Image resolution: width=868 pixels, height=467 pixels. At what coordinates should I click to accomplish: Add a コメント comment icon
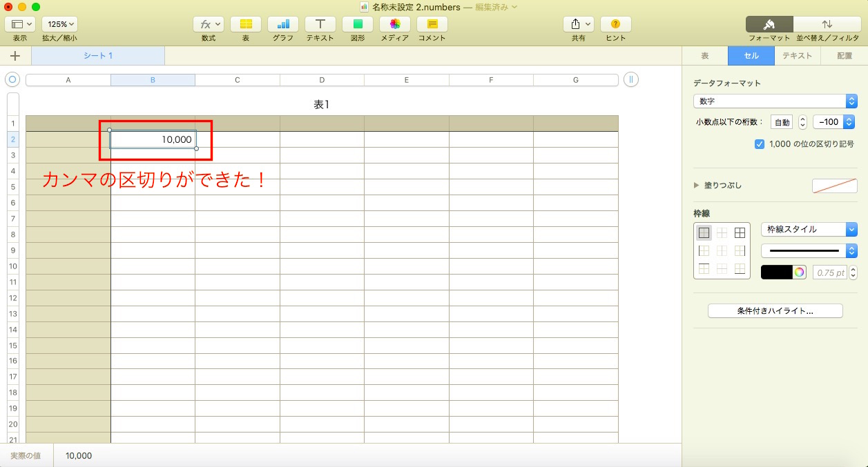pyautogui.click(x=432, y=24)
